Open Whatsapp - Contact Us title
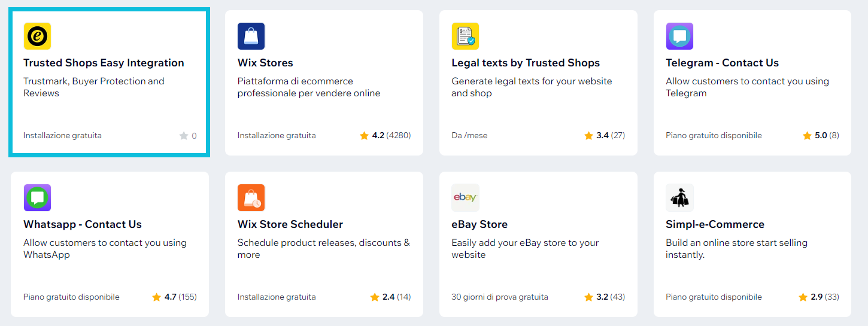 83,224
